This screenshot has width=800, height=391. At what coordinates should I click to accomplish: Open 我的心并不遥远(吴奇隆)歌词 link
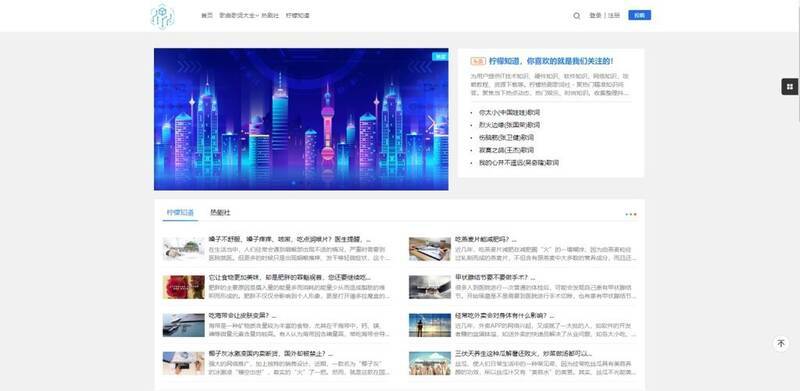(x=518, y=163)
